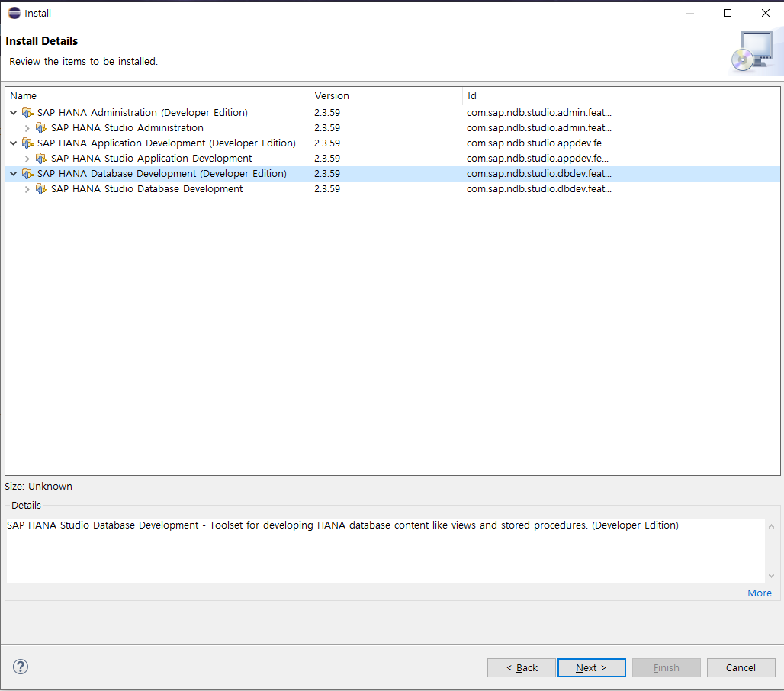Click the SAP HANA Studio Administration feature icon
Screen dimensions: 784x691
point(41,128)
